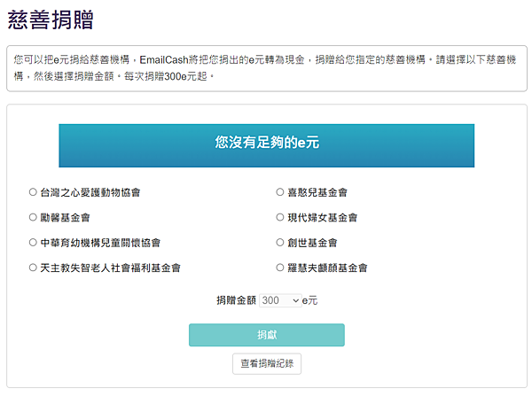Click the 創世基金會 label text
Image resolution: width=532 pixels, height=396 pixels.
(x=312, y=243)
